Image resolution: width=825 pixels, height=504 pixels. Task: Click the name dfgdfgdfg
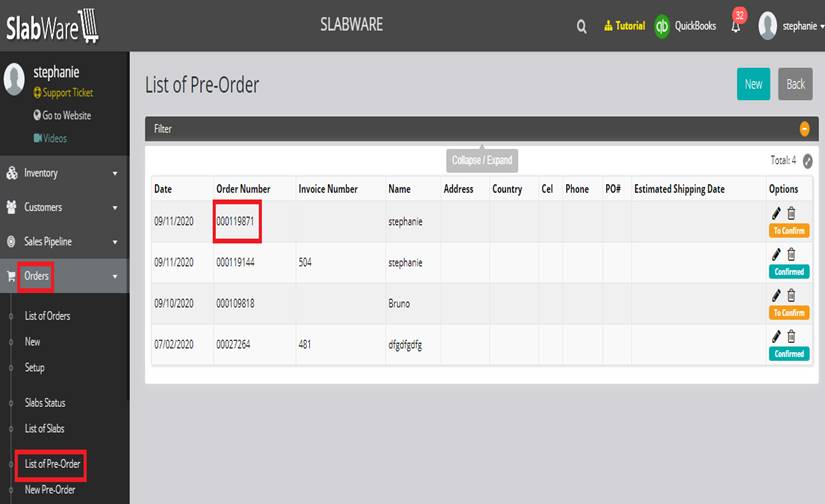point(405,345)
